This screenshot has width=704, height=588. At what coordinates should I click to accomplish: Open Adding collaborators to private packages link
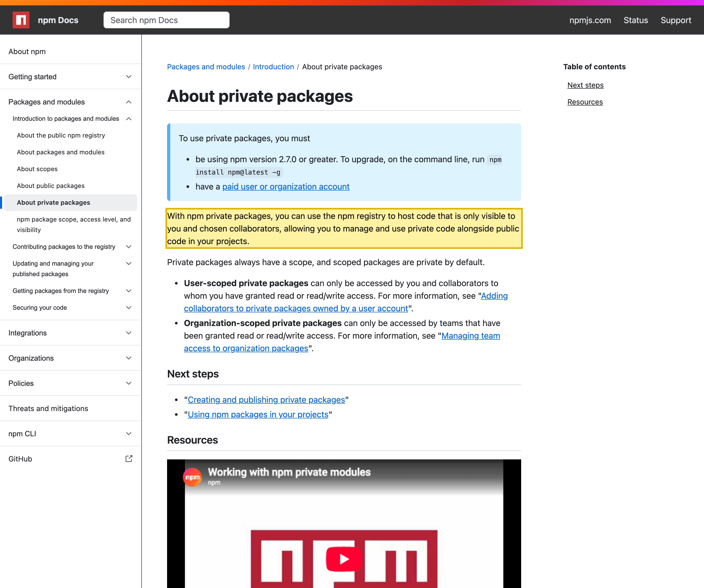(296, 309)
